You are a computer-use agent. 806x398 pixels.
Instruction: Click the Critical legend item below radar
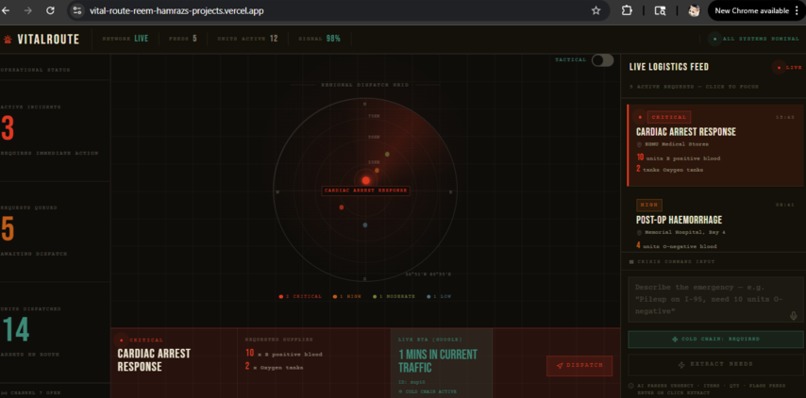tap(300, 297)
